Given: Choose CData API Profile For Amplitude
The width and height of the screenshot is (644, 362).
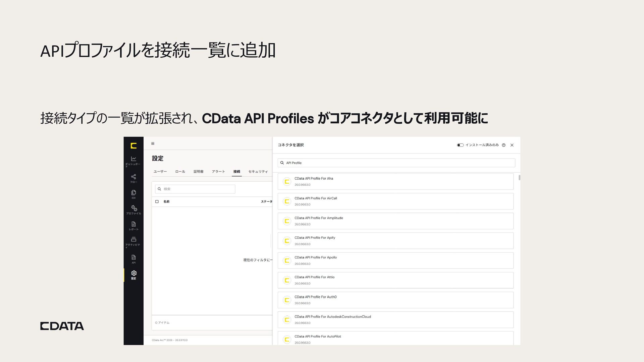Looking at the screenshot, I should point(395,221).
